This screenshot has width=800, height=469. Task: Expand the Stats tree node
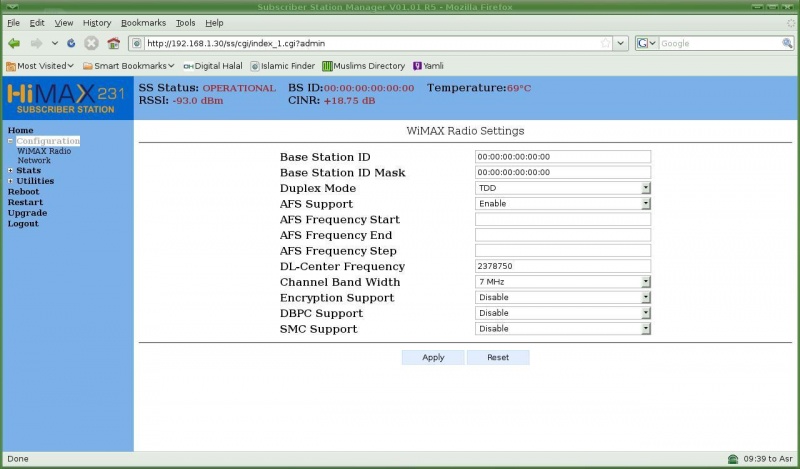point(11,171)
